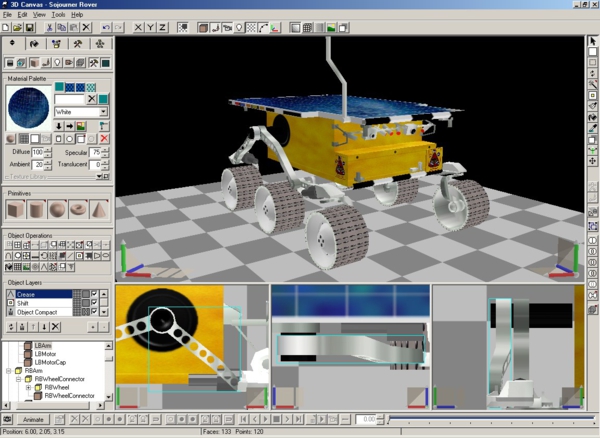This screenshot has height=438, width=600.
Task: Toggle the X axis constraint button
Action: click(x=139, y=28)
